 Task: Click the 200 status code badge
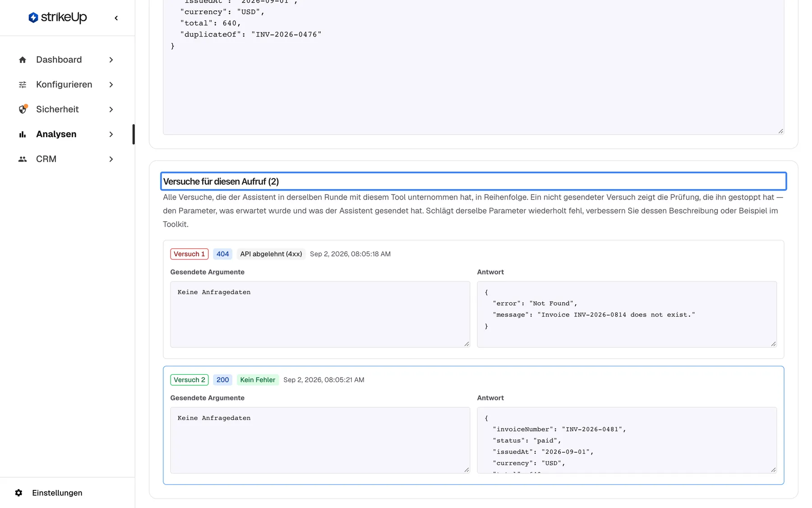pyautogui.click(x=222, y=380)
